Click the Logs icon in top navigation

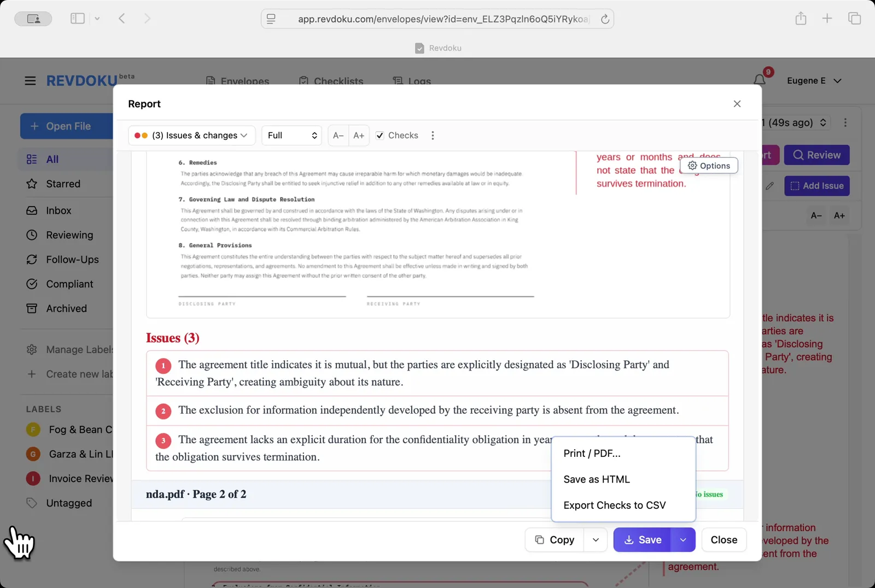pos(398,80)
